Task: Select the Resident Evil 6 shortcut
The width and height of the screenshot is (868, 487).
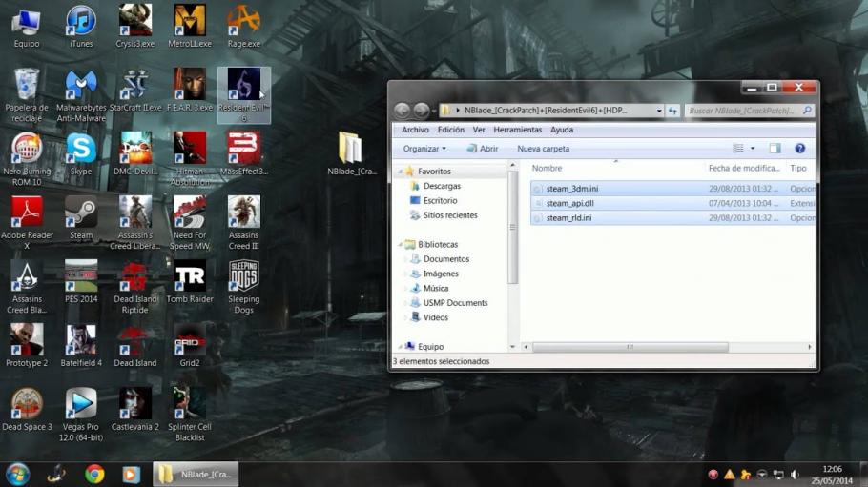Action: pos(243,95)
